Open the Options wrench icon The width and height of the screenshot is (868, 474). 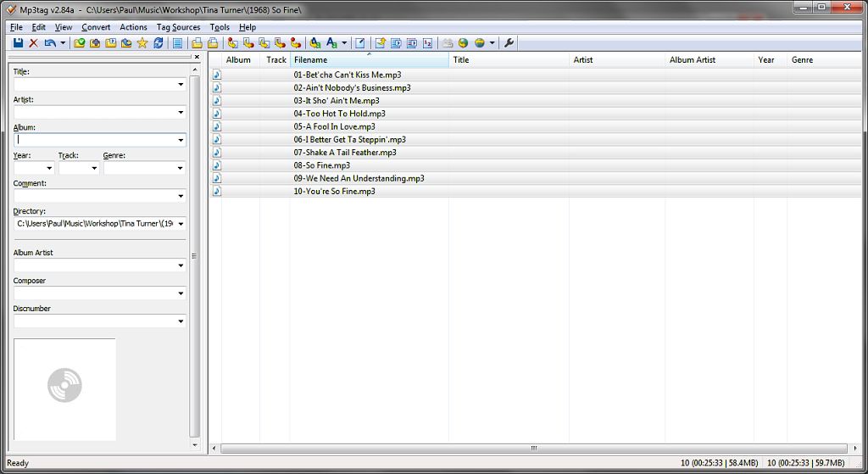point(509,42)
